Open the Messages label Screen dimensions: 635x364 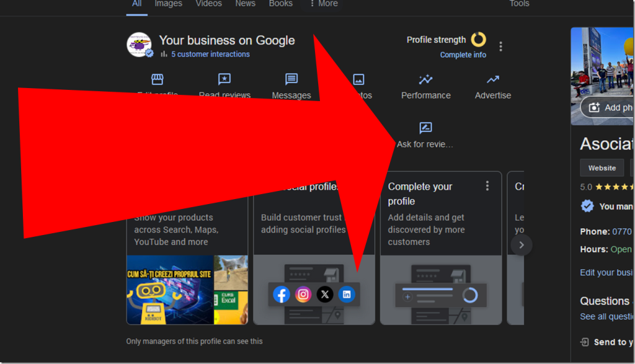[291, 95]
